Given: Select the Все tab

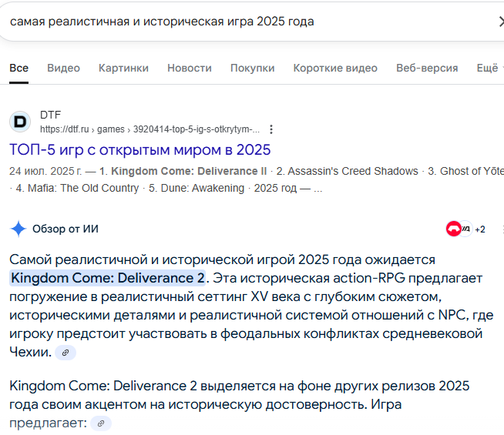Looking at the screenshot, I should (19, 68).
